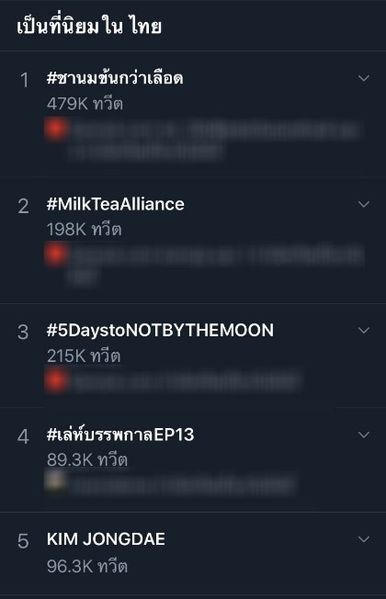Viewport: 386px width, 599px height.
Task: Open the blurred related headline under #5DaystoNOTBYTHEMOON
Action: [x=185, y=382]
